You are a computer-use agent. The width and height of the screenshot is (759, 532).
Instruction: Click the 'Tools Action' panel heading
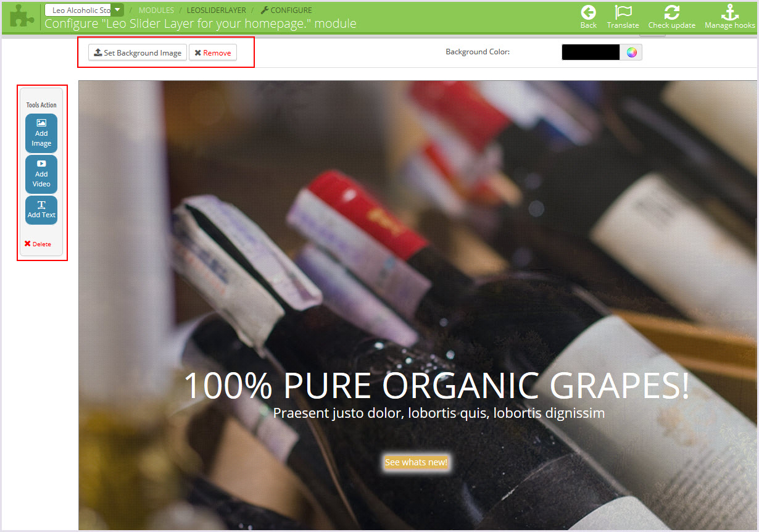click(x=41, y=105)
